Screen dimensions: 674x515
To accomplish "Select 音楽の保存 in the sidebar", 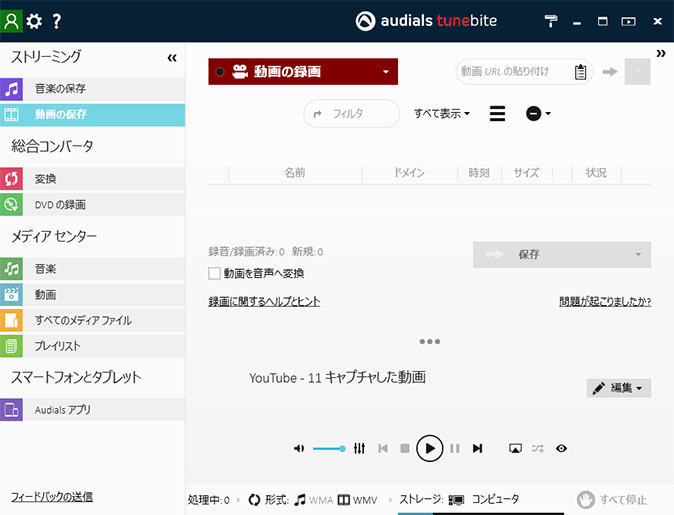I will pyautogui.click(x=92, y=89).
